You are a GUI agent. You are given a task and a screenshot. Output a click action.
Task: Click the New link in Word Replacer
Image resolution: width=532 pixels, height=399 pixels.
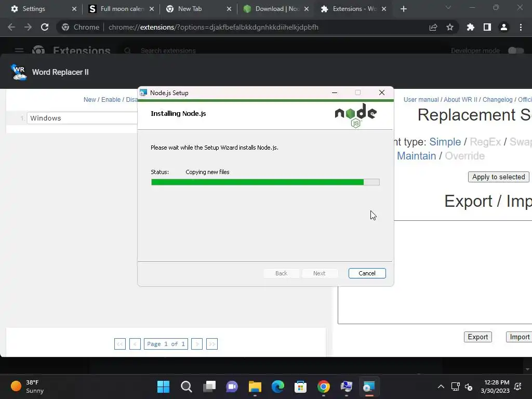[89, 99]
